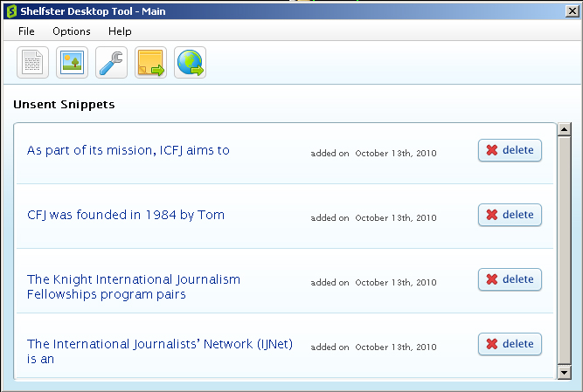Click the added-on date of the Knight Fellowships snippet
This screenshot has height=392, width=583.
(x=374, y=283)
